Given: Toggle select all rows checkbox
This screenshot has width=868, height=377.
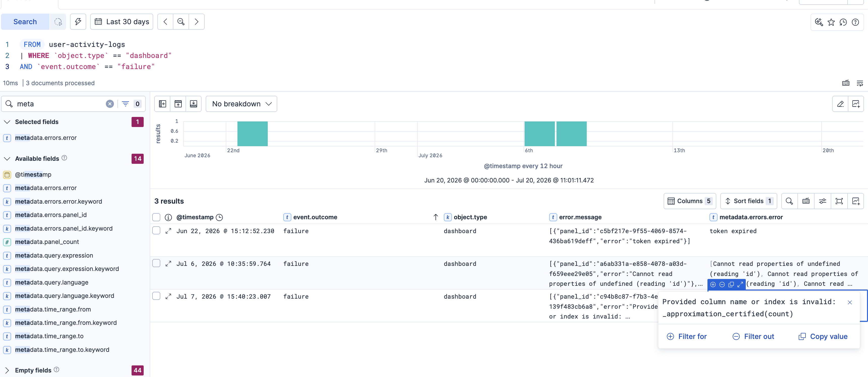Looking at the screenshot, I should [x=156, y=217].
